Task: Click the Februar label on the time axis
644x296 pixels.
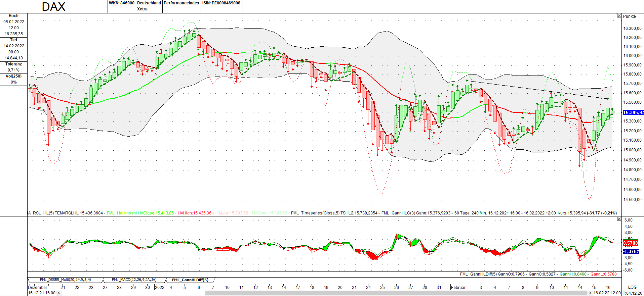Action: point(458,288)
